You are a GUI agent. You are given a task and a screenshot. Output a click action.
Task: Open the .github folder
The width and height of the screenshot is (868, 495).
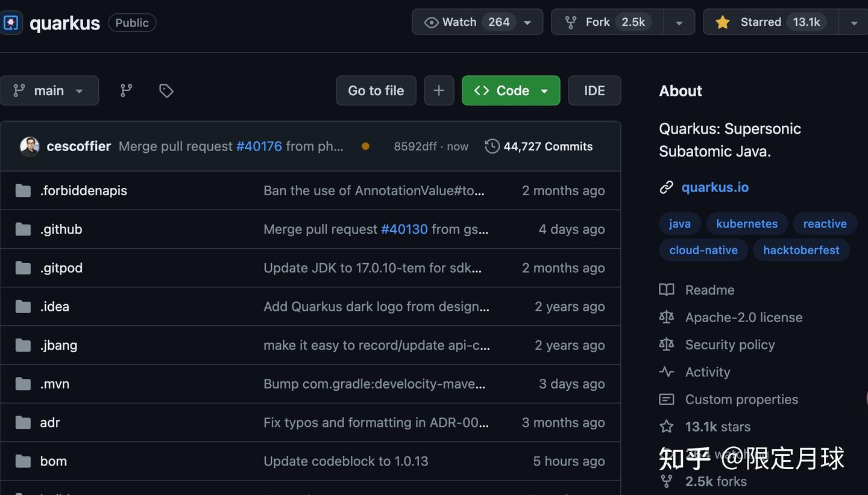tap(61, 229)
